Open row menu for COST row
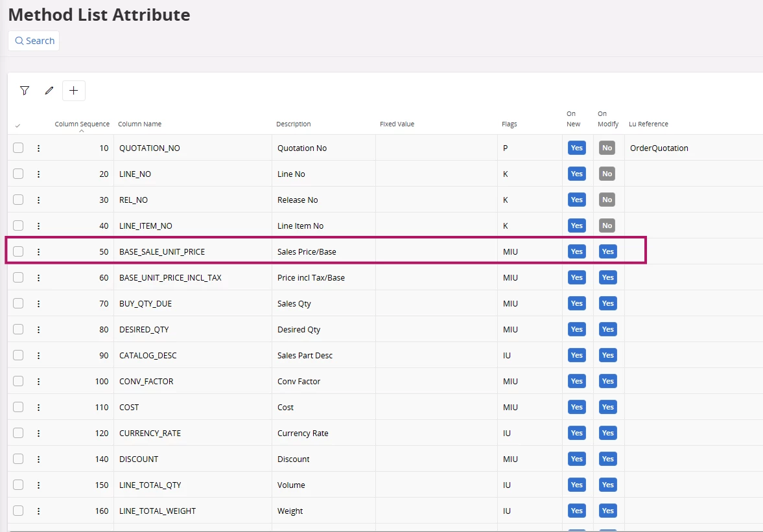The image size is (763, 532). click(38, 408)
